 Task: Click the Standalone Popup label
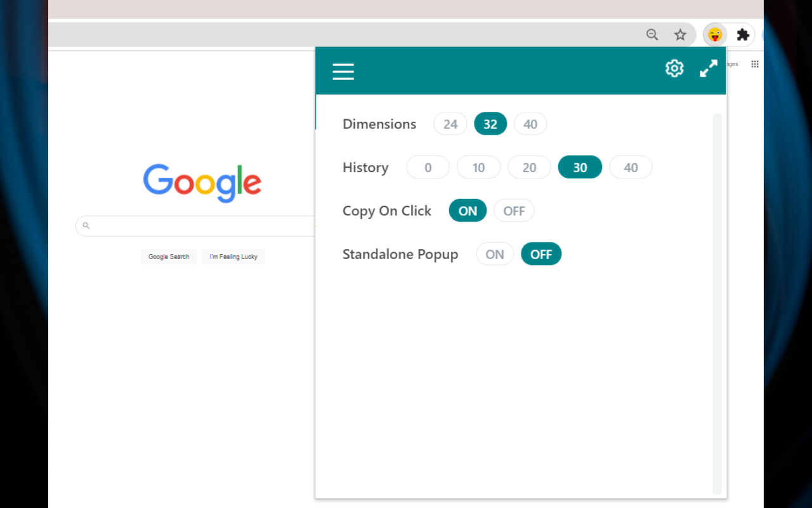[400, 254]
